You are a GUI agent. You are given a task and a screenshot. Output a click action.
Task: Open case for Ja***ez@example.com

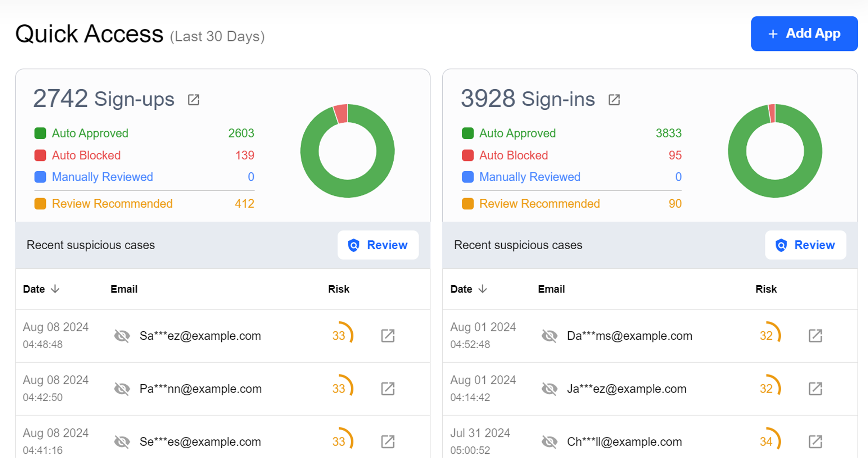point(815,389)
